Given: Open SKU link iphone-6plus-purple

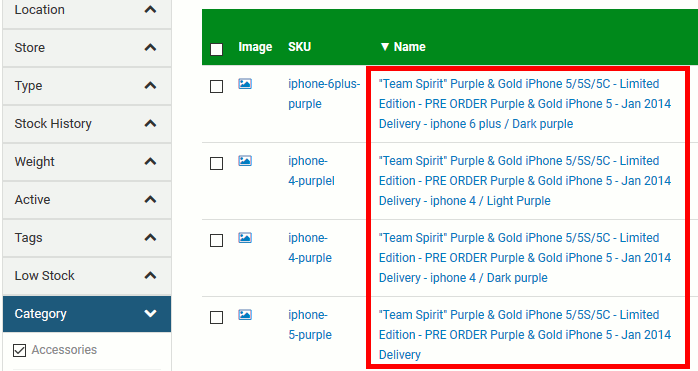Looking at the screenshot, I should [324, 94].
